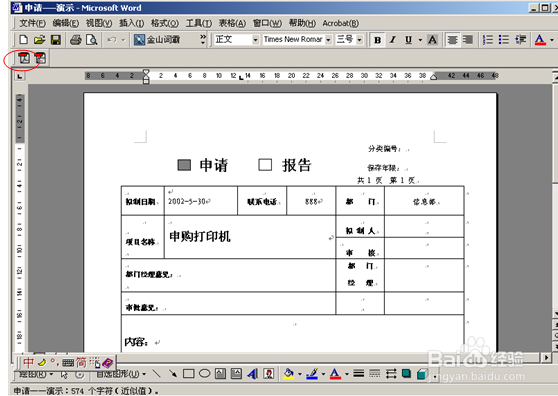Select the Arrow drawing tool
Viewport: 558px width, 396px height.
pos(173,374)
